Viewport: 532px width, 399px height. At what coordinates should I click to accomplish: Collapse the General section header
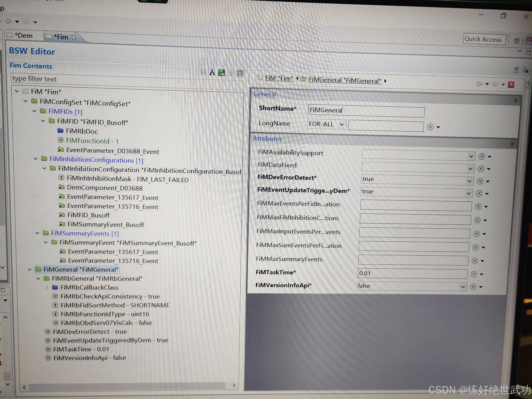515,101
